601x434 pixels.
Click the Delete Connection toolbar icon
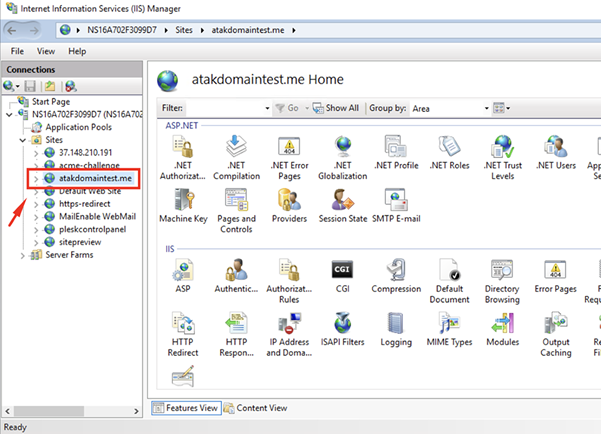[x=71, y=86]
